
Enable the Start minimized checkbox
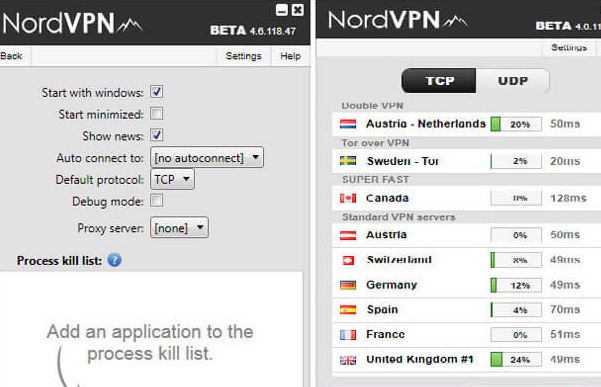[156, 114]
